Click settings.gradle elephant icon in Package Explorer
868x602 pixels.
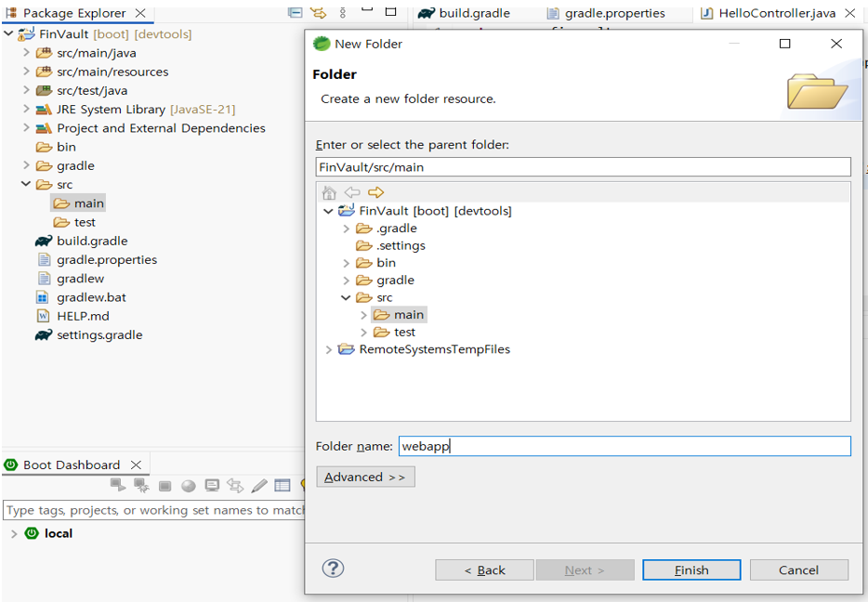44,335
